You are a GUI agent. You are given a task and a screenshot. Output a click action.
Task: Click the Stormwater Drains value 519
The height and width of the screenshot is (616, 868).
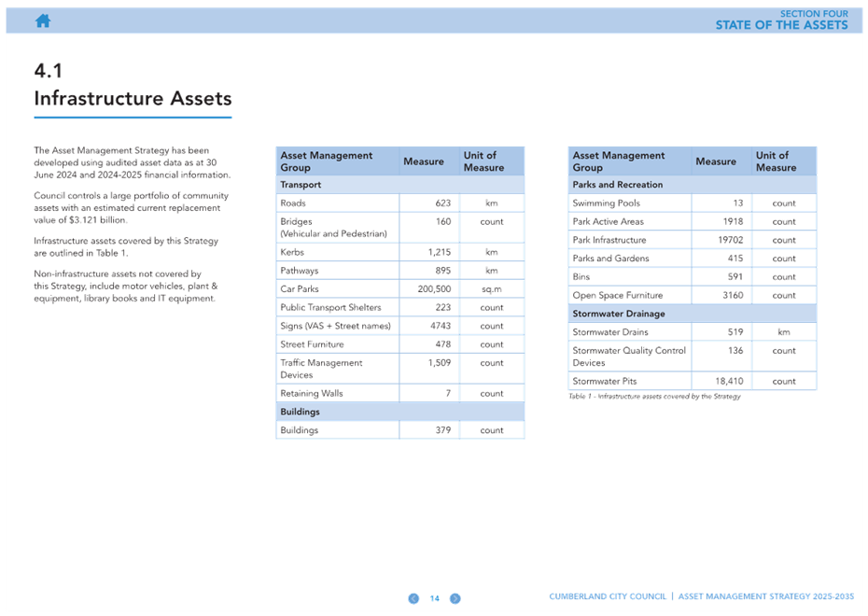pos(735,332)
